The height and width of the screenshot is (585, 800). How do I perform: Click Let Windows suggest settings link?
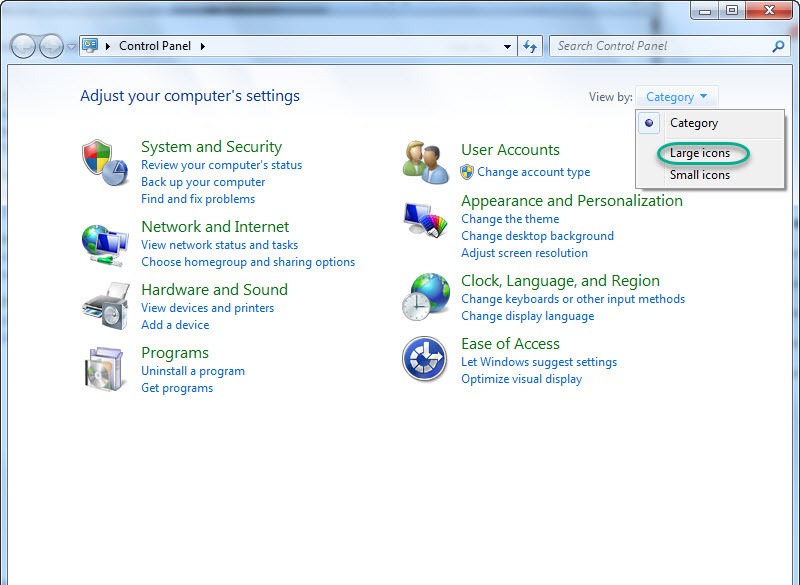click(x=539, y=362)
